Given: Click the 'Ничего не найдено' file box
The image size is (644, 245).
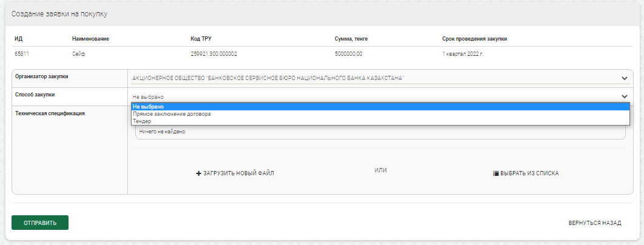Looking at the screenshot, I should (380, 132).
